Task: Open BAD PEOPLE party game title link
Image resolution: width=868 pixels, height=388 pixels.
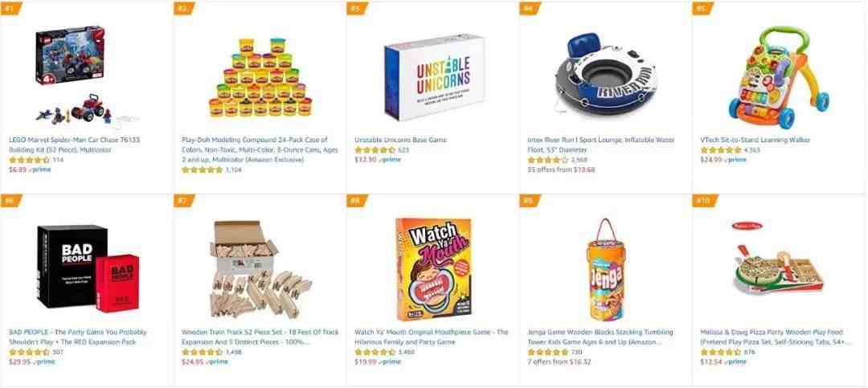Action: click(x=78, y=337)
